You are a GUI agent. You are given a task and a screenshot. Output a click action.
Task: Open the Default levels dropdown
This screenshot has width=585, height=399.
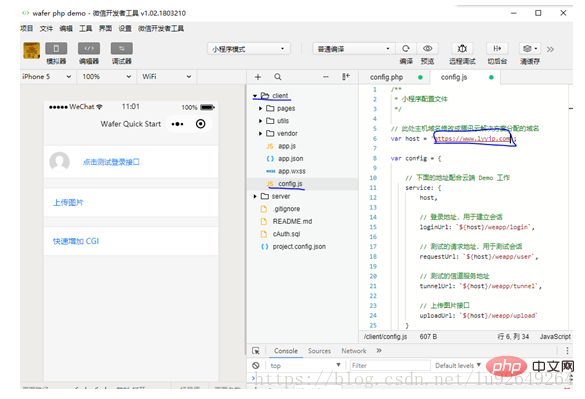(458, 365)
